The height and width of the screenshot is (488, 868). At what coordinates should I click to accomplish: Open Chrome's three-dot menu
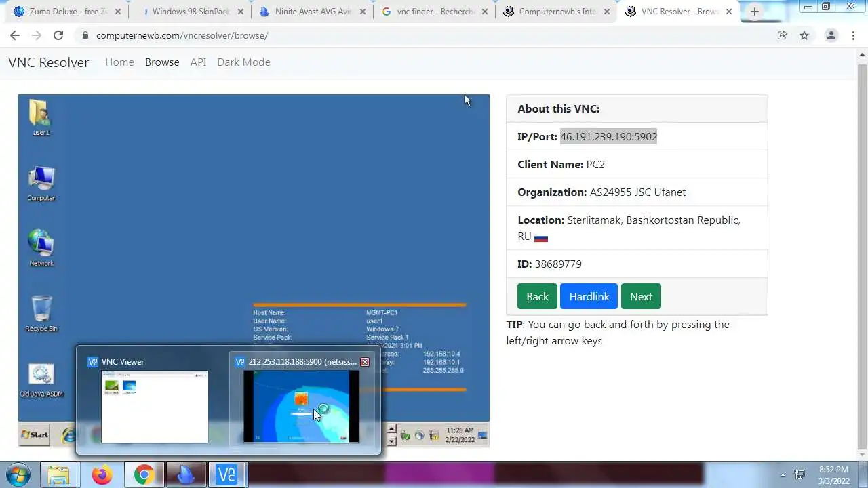(x=854, y=35)
